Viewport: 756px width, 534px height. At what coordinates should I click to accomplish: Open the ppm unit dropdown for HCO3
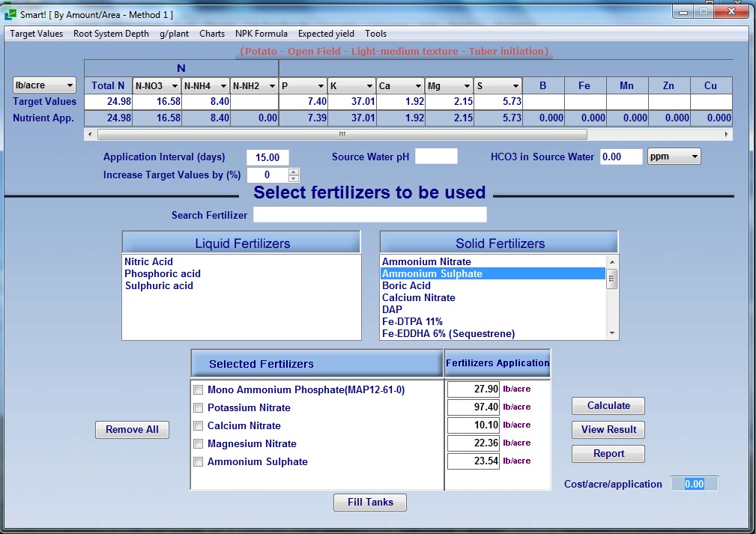coord(674,157)
